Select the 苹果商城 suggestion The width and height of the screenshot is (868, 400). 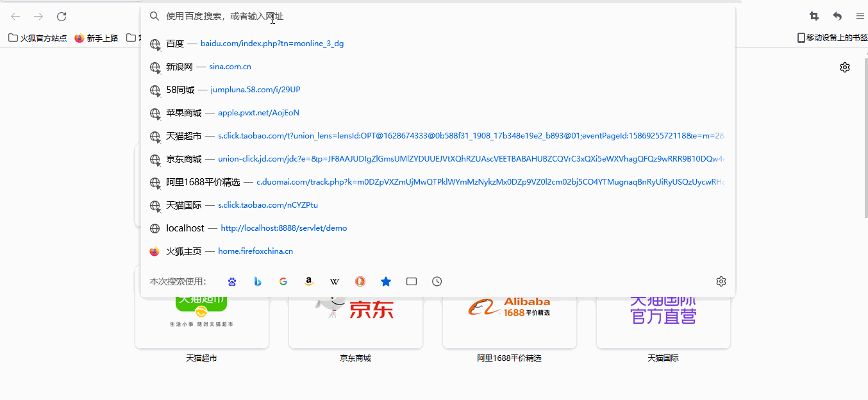click(x=438, y=113)
